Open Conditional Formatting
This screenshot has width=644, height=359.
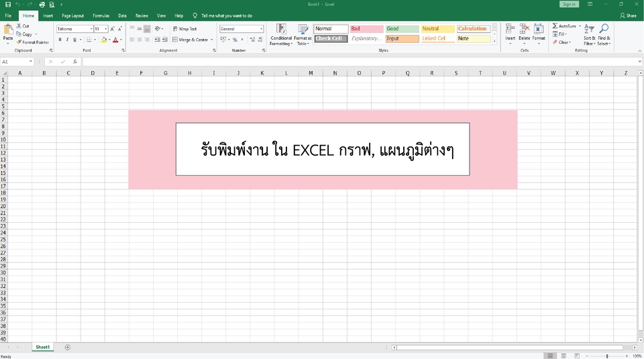(281, 34)
